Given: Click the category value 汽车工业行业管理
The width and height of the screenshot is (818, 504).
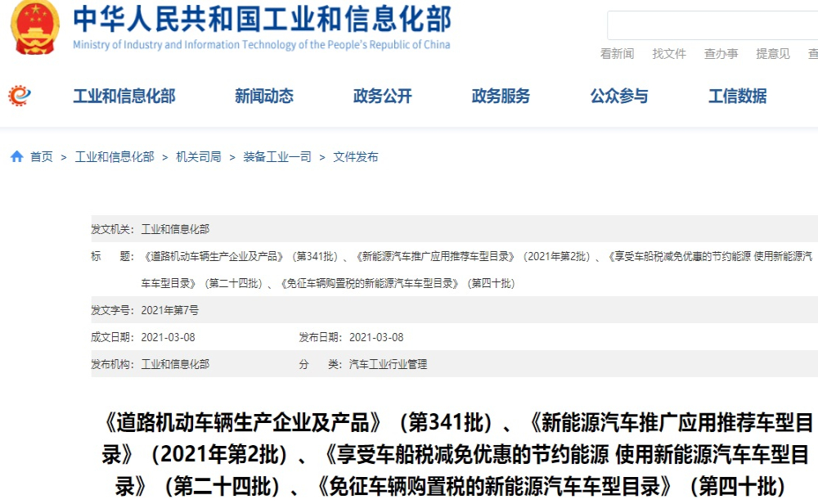Looking at the screenshot, I should click(388, 364).
